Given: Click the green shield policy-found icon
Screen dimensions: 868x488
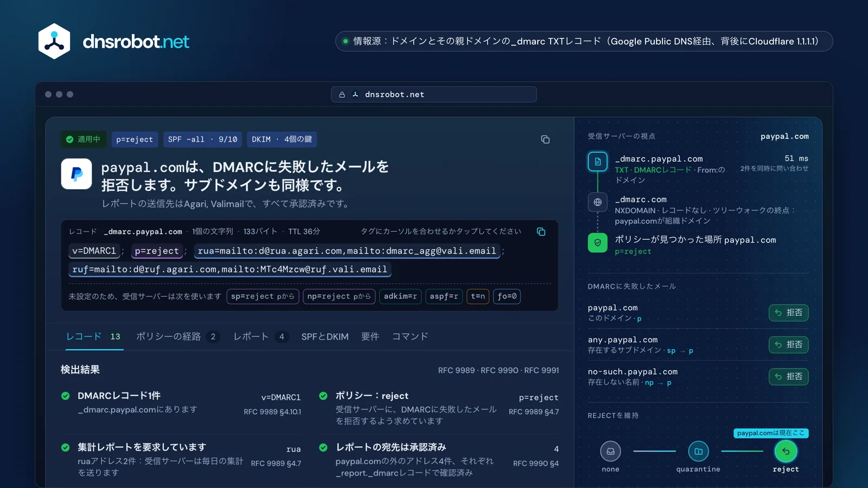Looking at the screenshot, I should tap(597, 242).
